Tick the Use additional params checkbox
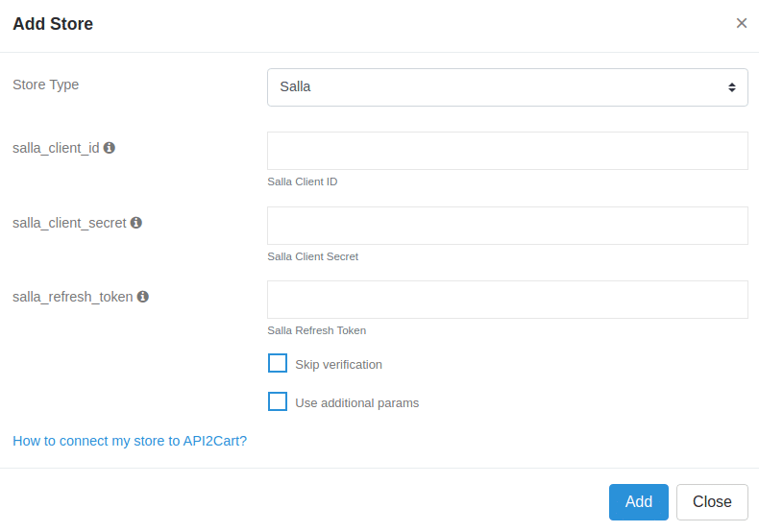This screenshot has width=759, height=532. (x=278, y=401)
